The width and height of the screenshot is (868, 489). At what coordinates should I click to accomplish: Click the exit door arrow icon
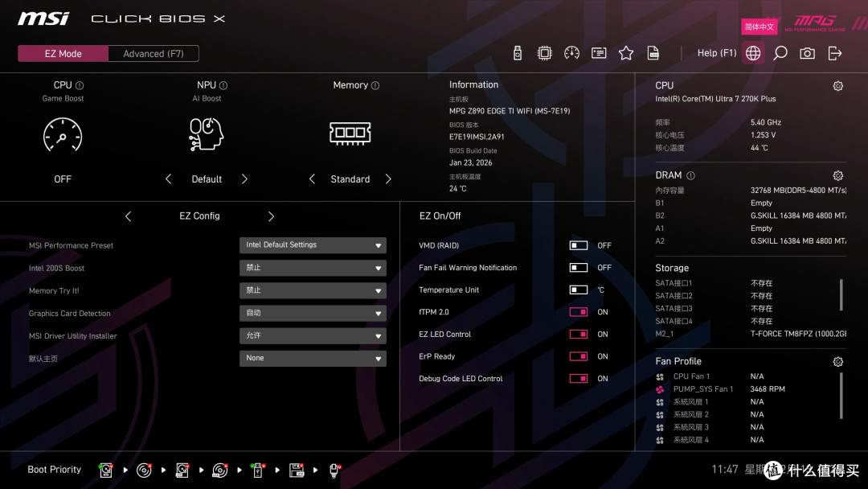coord(835,53)
